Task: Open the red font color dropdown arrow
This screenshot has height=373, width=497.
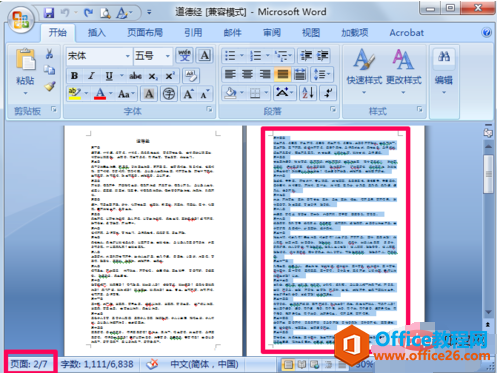Action: click(x=111, y=94)
